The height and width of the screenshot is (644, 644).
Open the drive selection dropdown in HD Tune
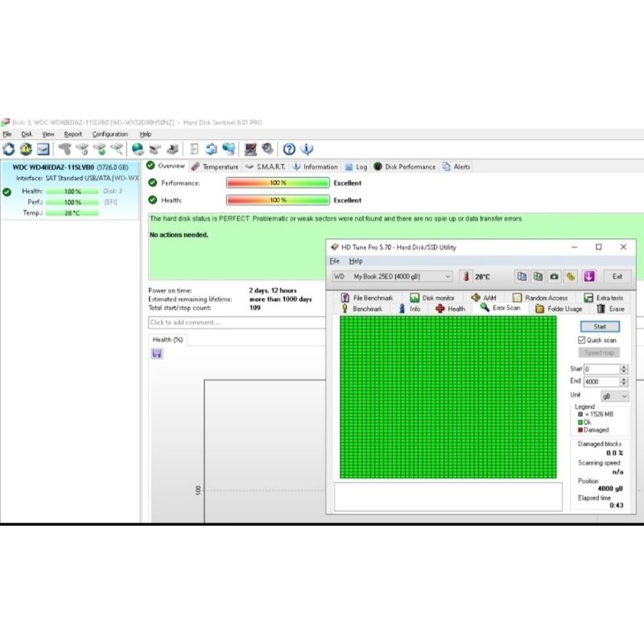click(392, 276)
